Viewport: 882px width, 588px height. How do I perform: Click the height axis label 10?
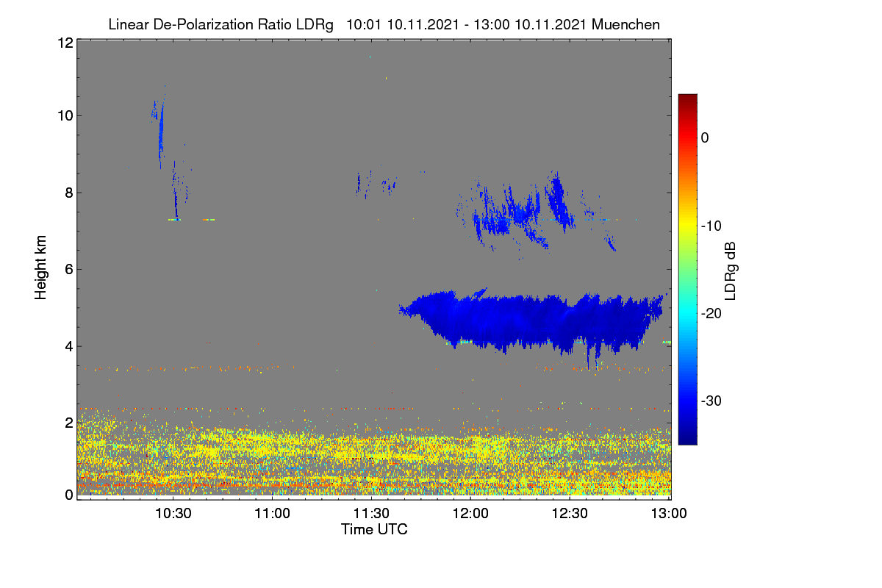[x=64, y=116]
